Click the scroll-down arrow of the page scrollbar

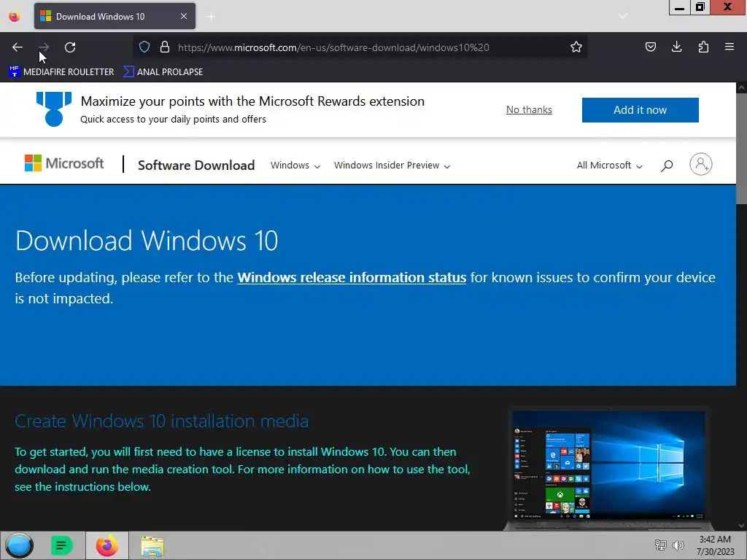pos(741,526)
